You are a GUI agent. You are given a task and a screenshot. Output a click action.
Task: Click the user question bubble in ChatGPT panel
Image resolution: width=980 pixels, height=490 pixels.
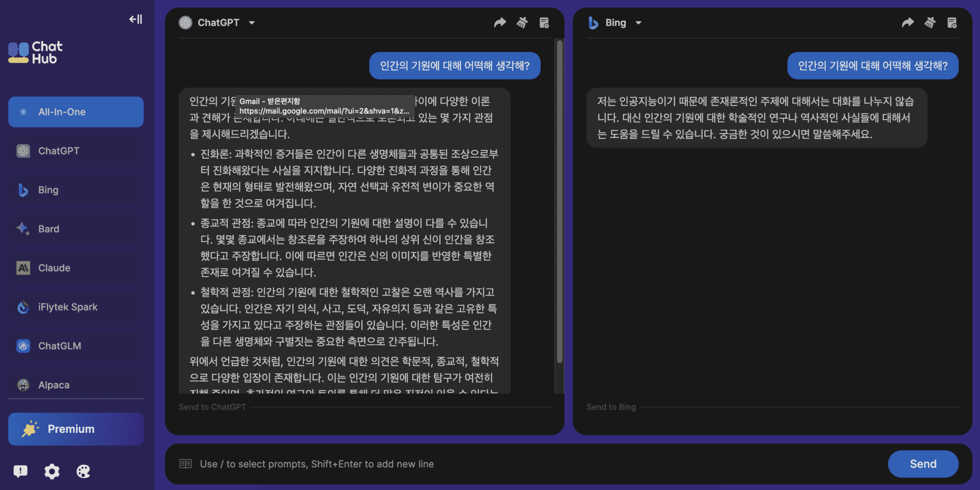click(455, 66)
